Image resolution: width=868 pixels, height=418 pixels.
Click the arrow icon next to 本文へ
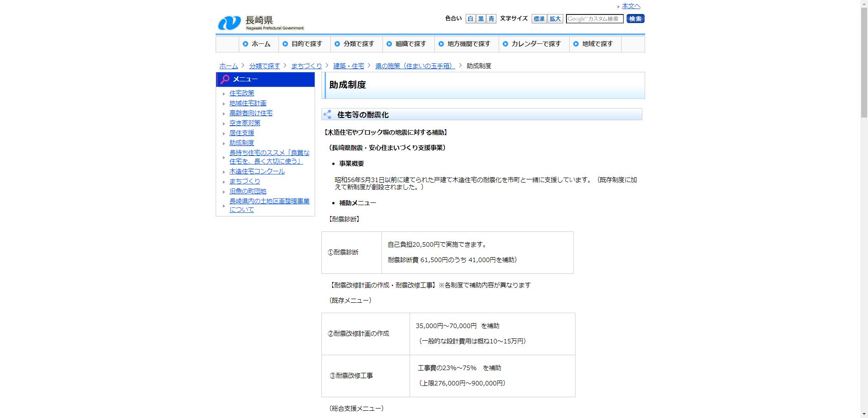click(619, 6)
